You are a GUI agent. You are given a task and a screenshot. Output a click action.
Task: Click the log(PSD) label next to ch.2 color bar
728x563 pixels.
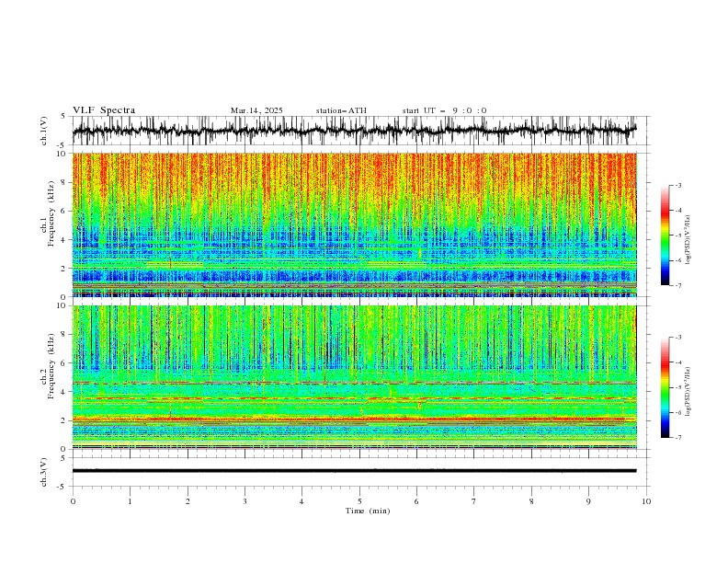(688, 392)
